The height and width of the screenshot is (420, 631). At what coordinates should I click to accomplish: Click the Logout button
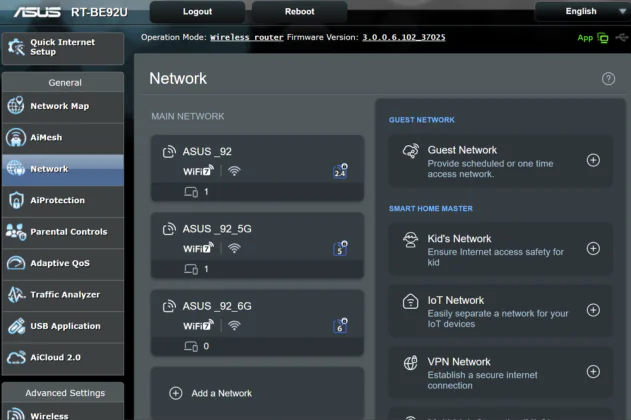click(197, 12)
